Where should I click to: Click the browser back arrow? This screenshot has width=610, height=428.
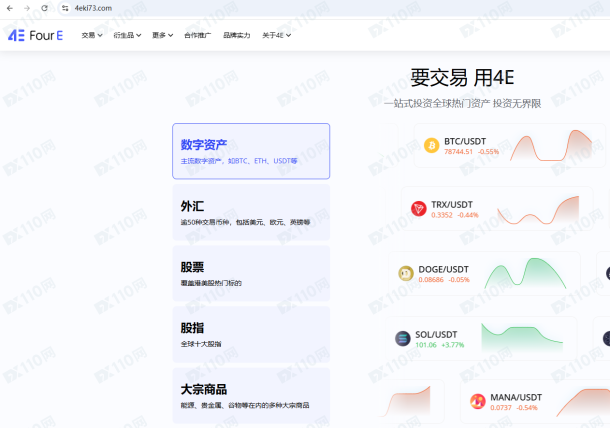tap(10, 8)
